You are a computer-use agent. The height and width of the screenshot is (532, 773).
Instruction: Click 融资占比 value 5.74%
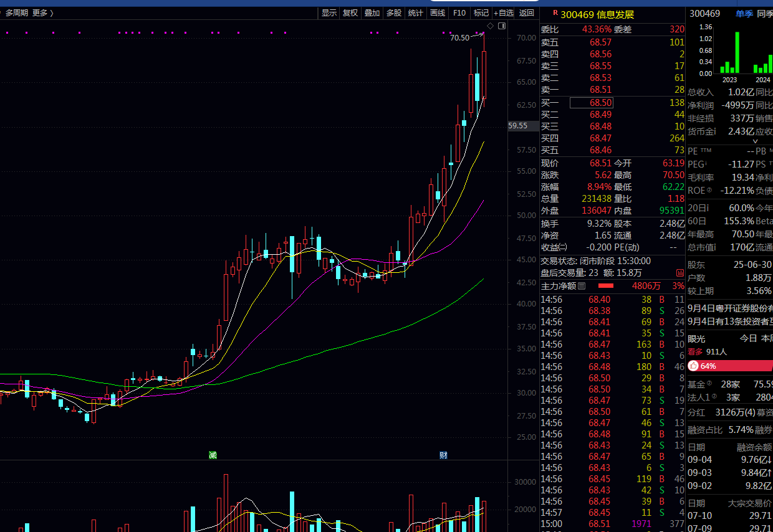point(741,430)
